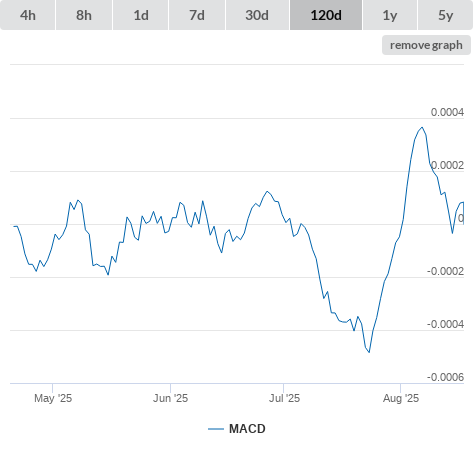The image size is (474, 455).
Task: Click the active 120d range tab
Action: point(326,15)
